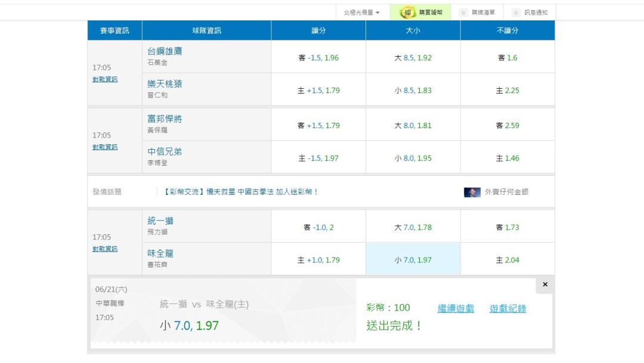644x363 pixels.
Task: Deselect the highlighted 小 7.0, 1.97 cell
Action: point(413,260)
